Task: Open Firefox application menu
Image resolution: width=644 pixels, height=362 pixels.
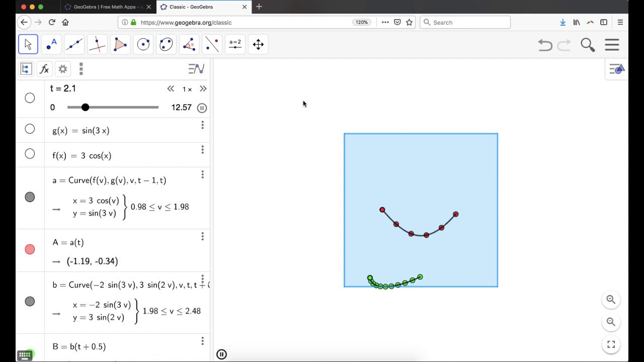Action: (x=620, y=22)
